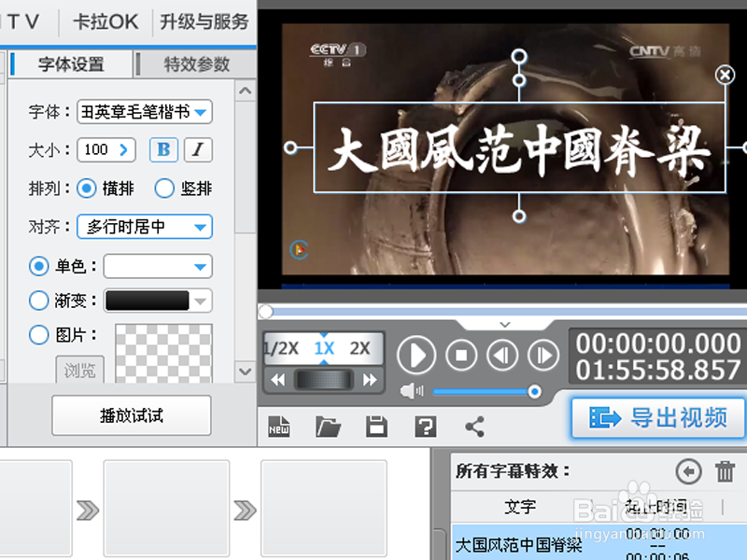Viewport: 747px width, 560px height.
Task: Click the volume slider knob
Action: [534, 392]
